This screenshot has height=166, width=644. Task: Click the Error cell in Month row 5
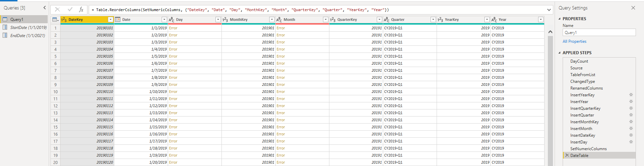coord(302,56)
